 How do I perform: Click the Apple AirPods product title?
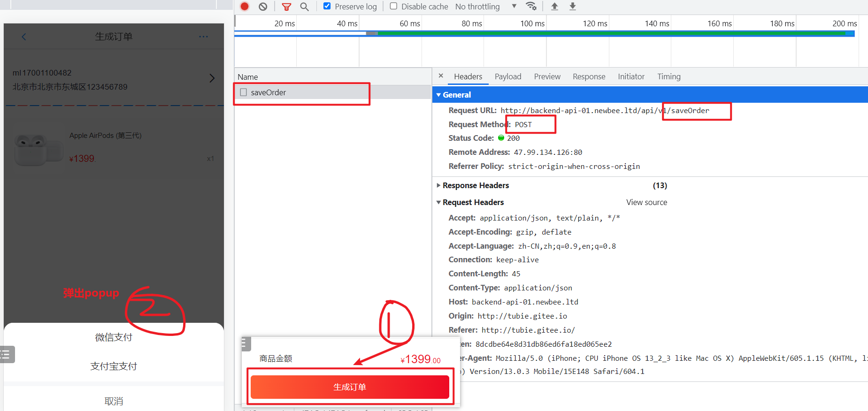pyautogui.click(x=106, y=136)
